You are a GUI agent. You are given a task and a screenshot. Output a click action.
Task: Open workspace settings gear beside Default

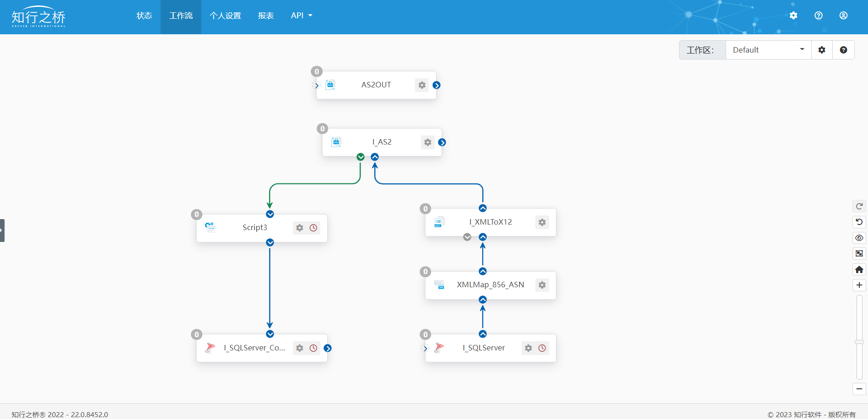pos(822,50)
